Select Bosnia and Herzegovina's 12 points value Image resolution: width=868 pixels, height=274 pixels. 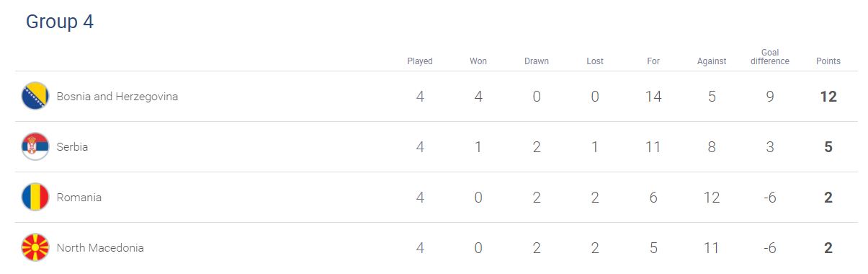[828, 97]
